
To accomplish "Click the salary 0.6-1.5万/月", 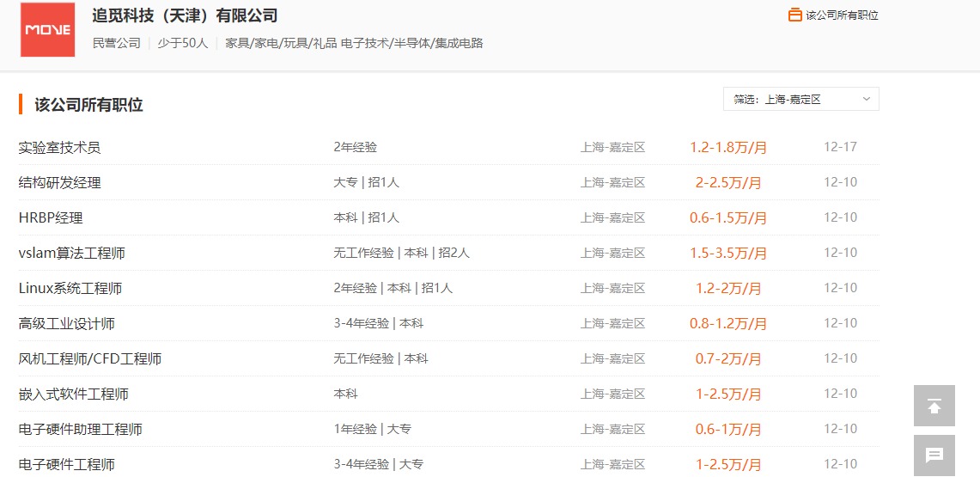I will [728, 217].
